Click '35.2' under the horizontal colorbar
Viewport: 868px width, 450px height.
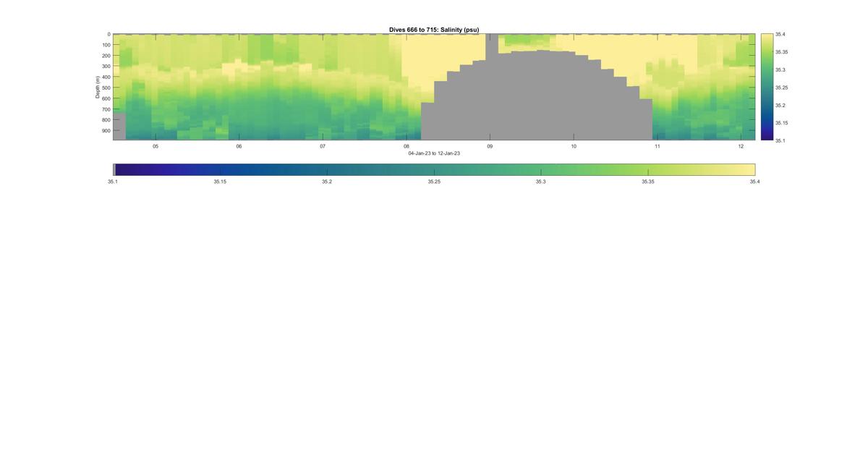[x=327, y=182]
